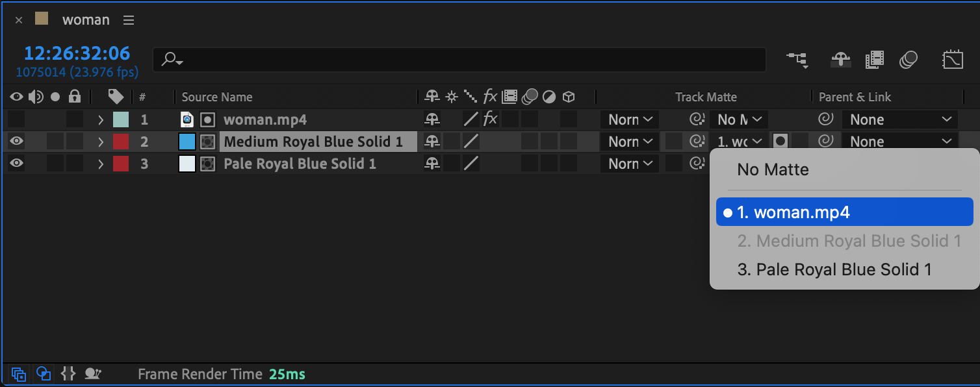
Task: Hide the Medium Royal Blue Solid 1 layer
Action: (17, 142)
